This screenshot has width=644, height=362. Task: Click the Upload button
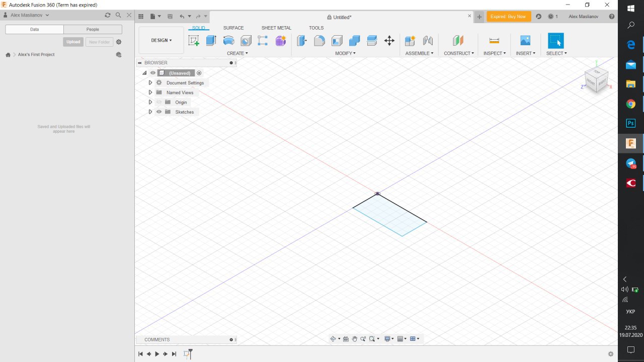pos(73,42)
